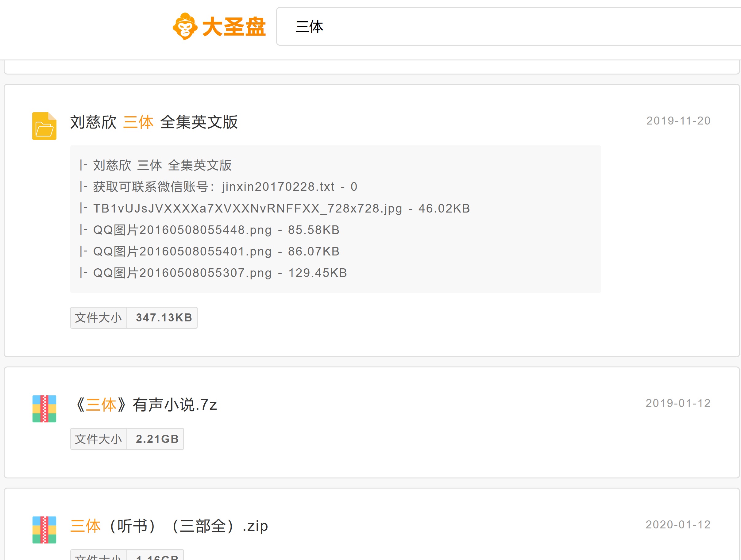Click the 文件大小 label next to 347.13KB
Viewport: 741px width, 560px height.
click(x=98, y=318)
